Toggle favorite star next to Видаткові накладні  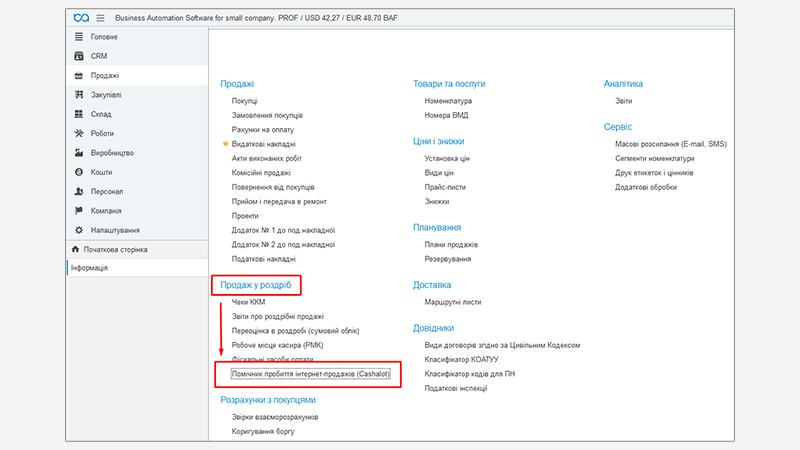(225, 144)
